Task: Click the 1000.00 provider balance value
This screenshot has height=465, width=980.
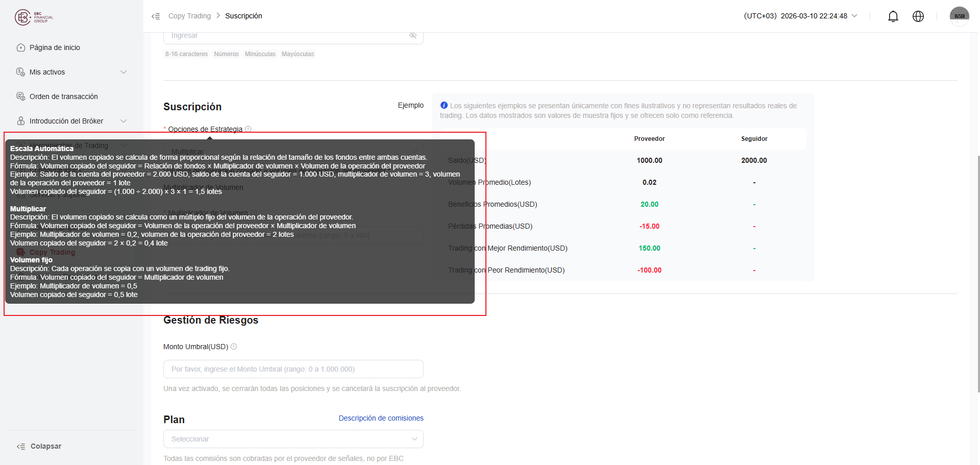Action: [649, 160]
